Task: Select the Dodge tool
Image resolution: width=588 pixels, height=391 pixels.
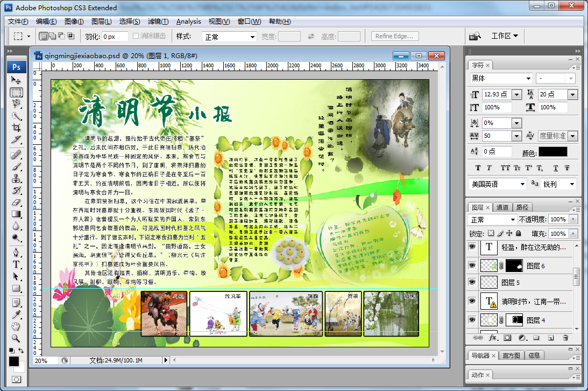Action: click(16, 238)
